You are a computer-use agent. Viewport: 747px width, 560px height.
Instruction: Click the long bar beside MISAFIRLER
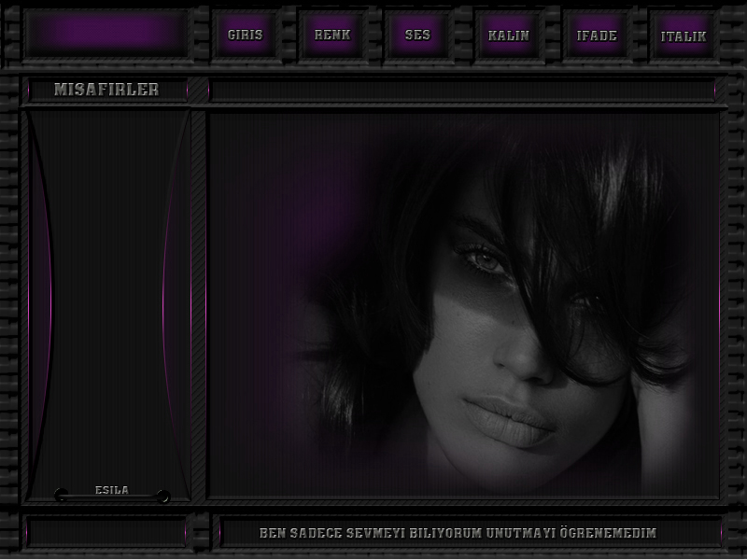(x=464, y=91)
